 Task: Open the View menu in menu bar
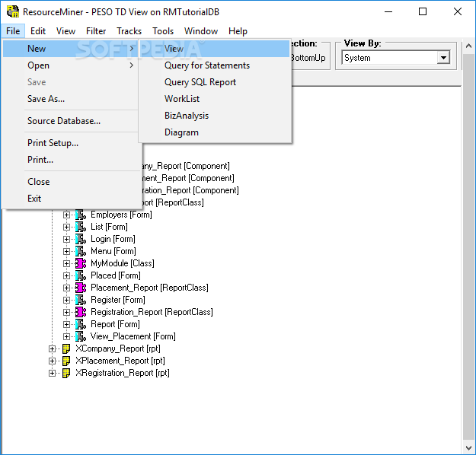[x=65, y=31]
